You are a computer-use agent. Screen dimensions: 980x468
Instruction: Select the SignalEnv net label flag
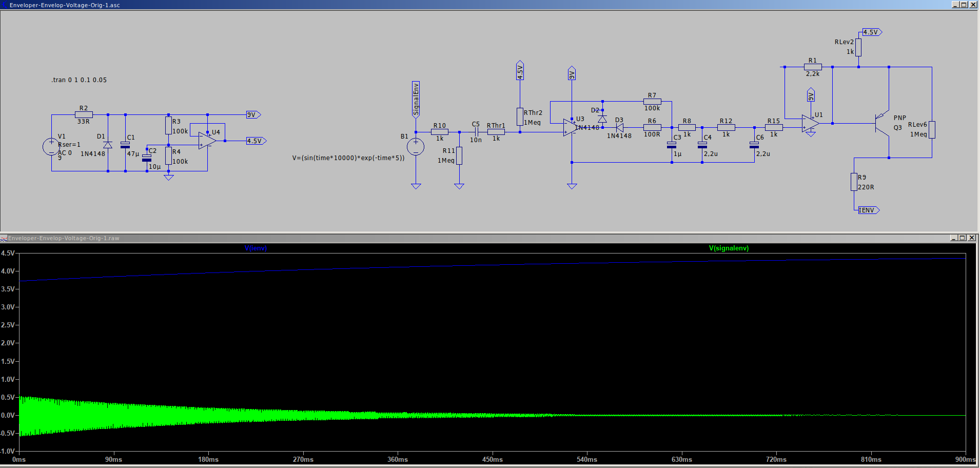pyautogui.click(x=416, y=99)
